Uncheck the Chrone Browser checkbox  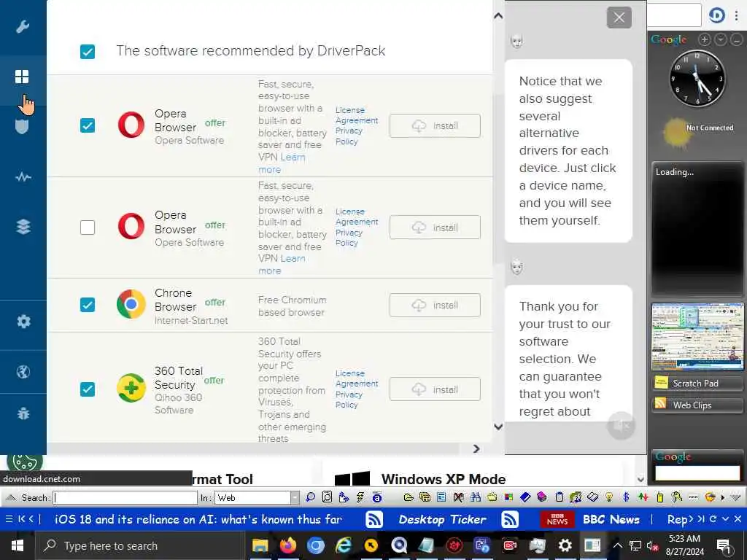coord(88,305)
